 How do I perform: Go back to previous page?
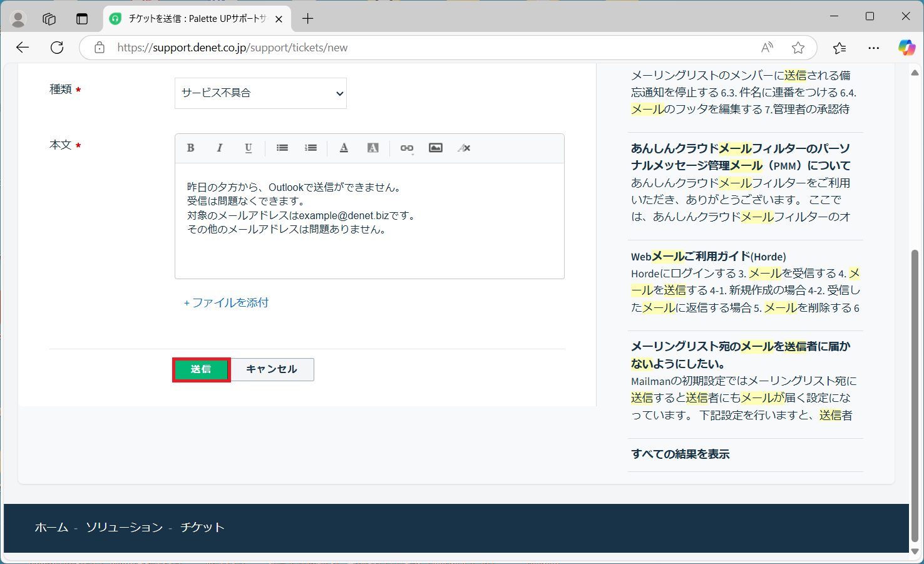(x=23, y=48)
